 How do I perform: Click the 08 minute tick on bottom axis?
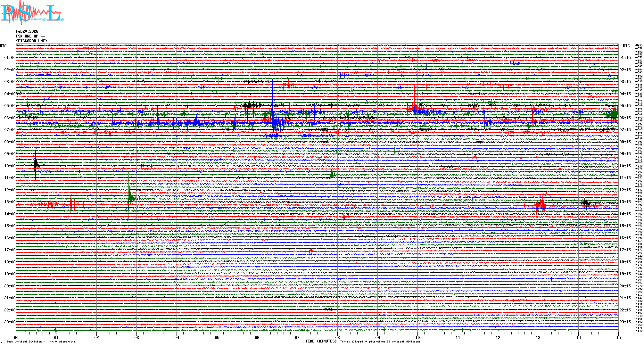(337, 338)
